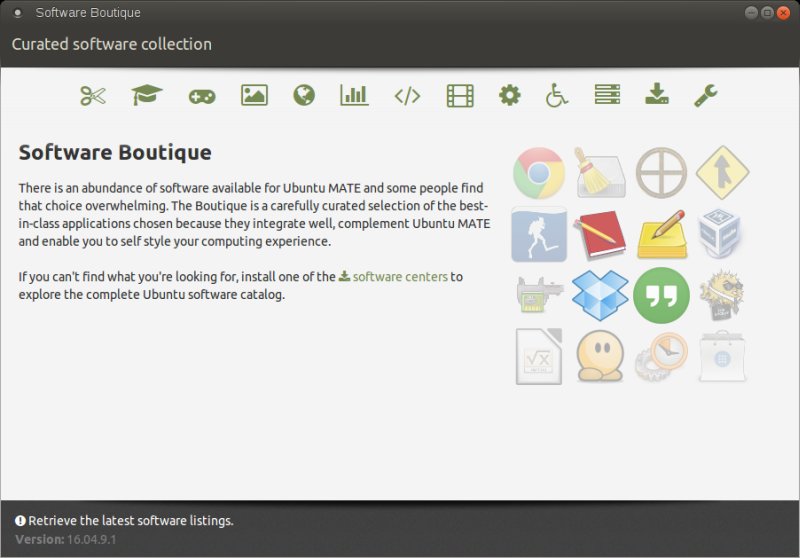Open the Office bar chart category

click(x=354, y=96)
